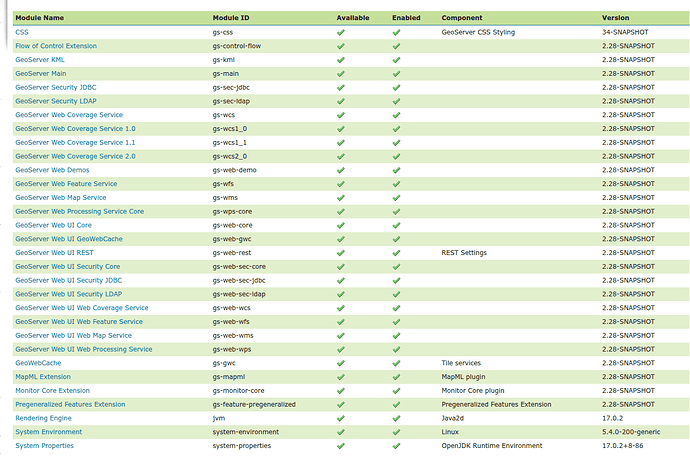Click the Available checkmark for GeoWebCache row
Viewport: 690px width, 456px height.
(x=341, y=363)
